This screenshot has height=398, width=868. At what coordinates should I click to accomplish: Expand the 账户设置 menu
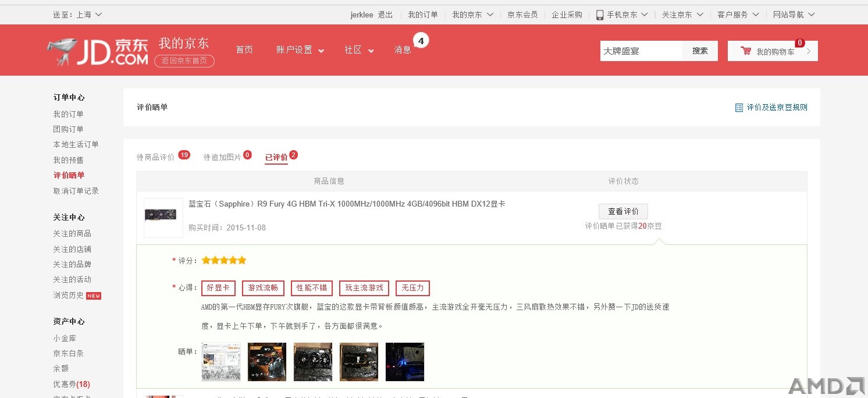tap(300, 50)
